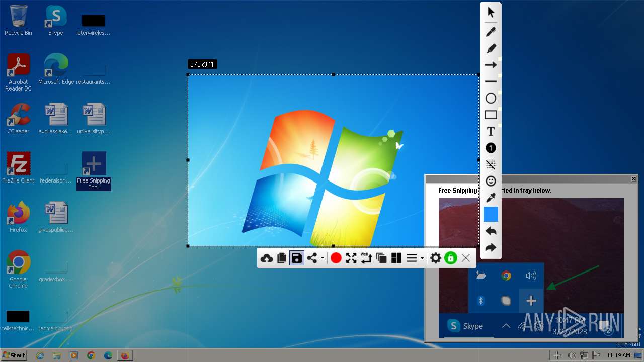The image size is (644, 362).
Task: Open Windows Media Player from taskbar
Action: pos(74,355)
